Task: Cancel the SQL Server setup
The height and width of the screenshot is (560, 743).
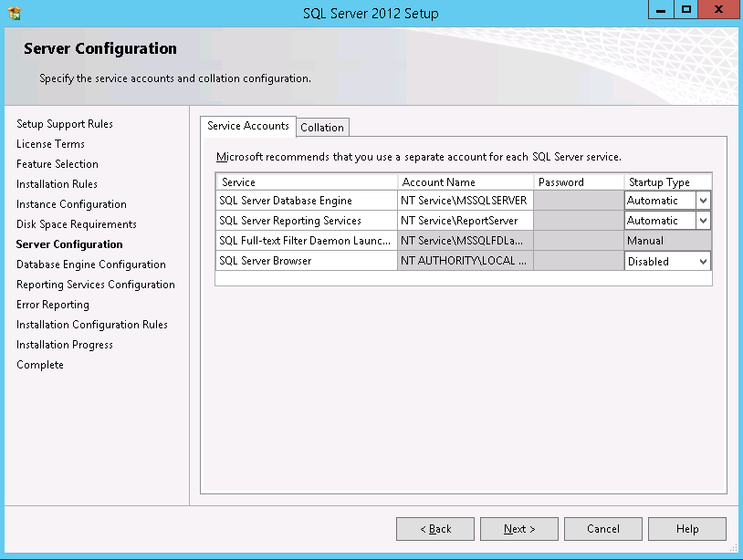Action: tap(602, 529)
